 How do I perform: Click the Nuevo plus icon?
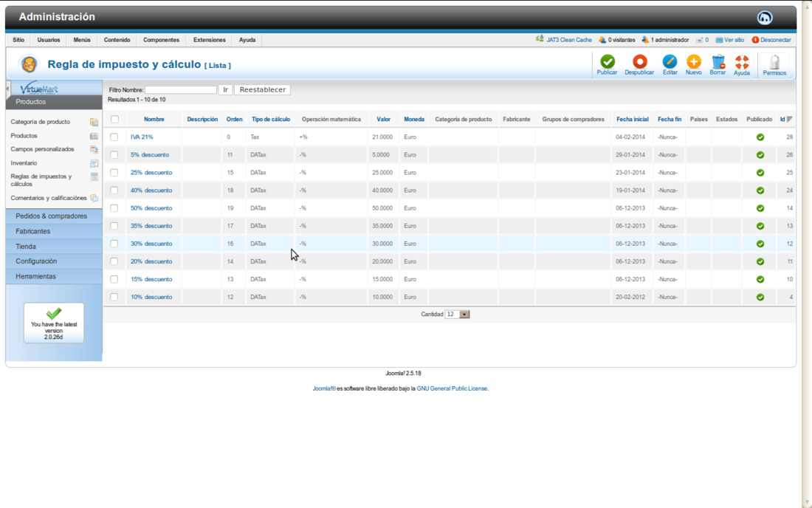pyautogui.click(x=693, y=61)
